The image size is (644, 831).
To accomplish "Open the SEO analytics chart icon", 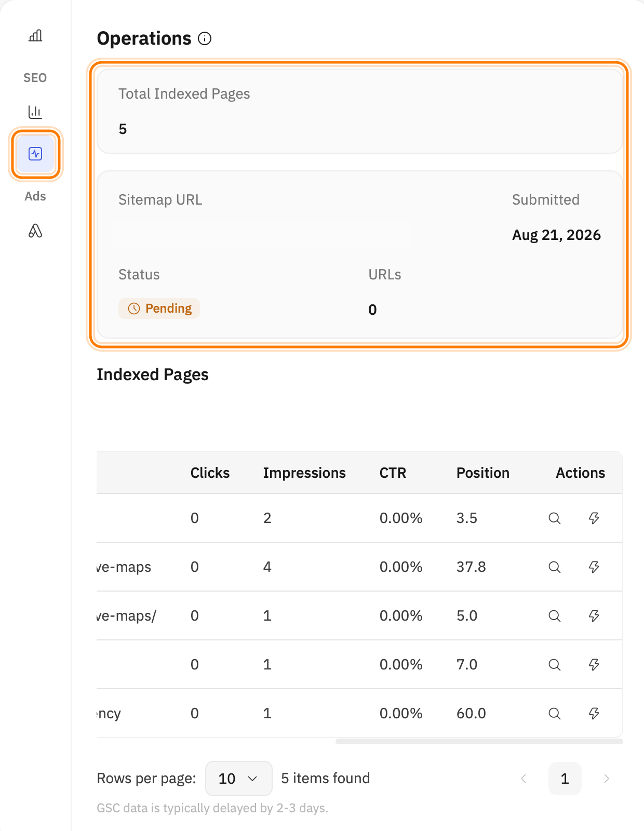I will tap(35, 112).
